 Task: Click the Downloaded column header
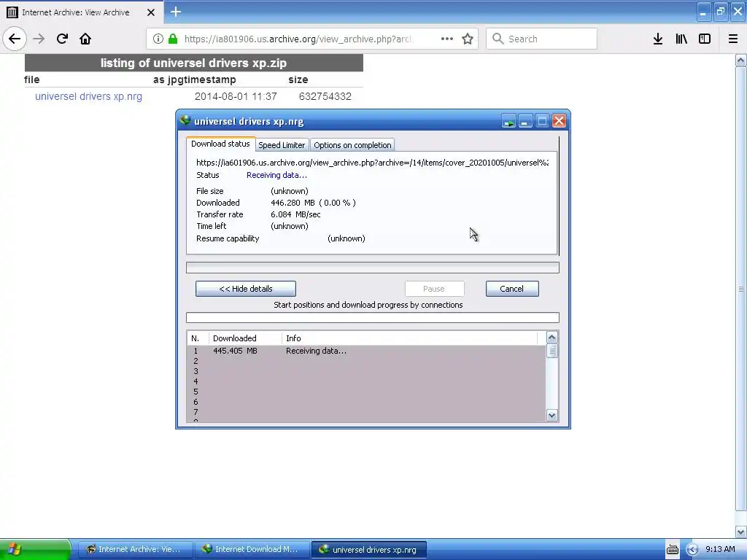[x=245, y=338]
